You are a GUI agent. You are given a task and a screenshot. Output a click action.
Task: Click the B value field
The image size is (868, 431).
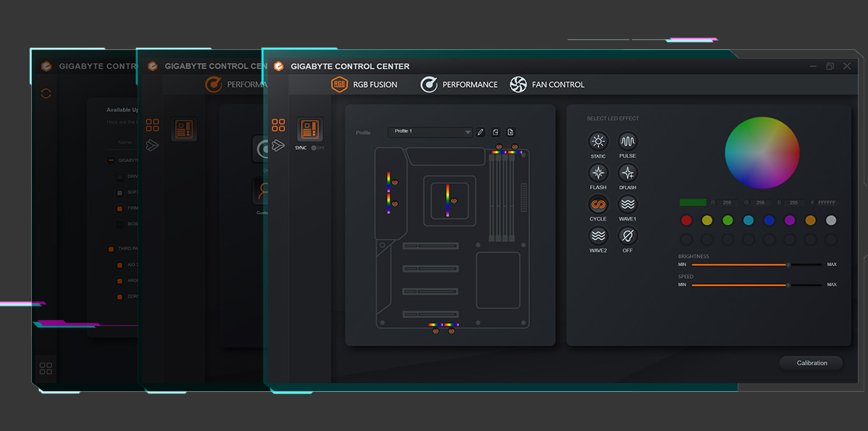click(x=794, y=203)
